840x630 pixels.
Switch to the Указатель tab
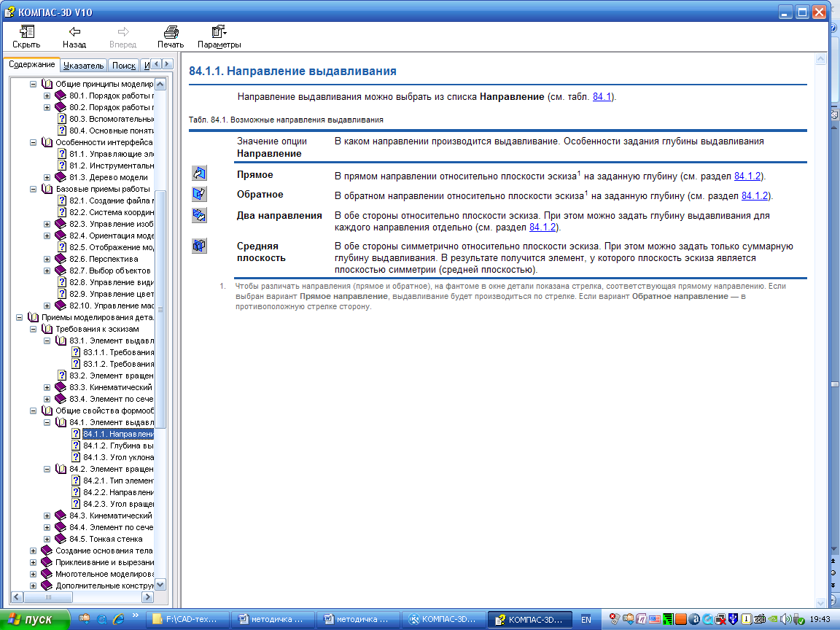pos(84,66)
